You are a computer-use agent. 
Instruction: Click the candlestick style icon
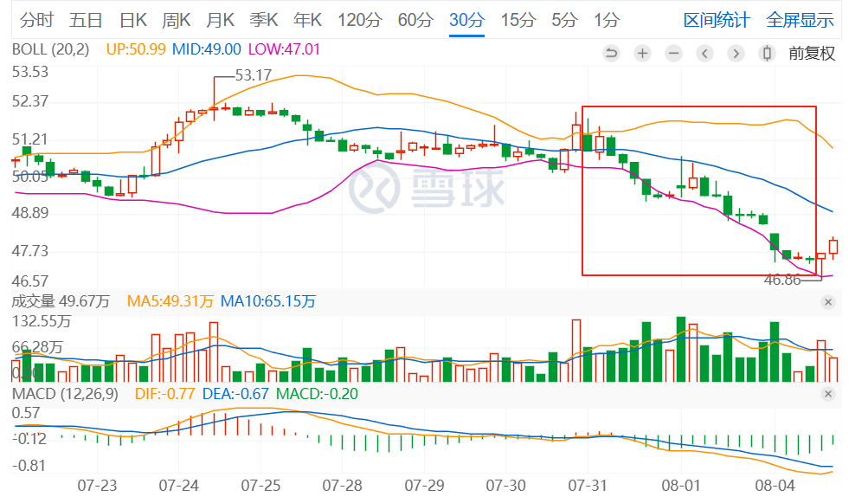tap(767, 53)
